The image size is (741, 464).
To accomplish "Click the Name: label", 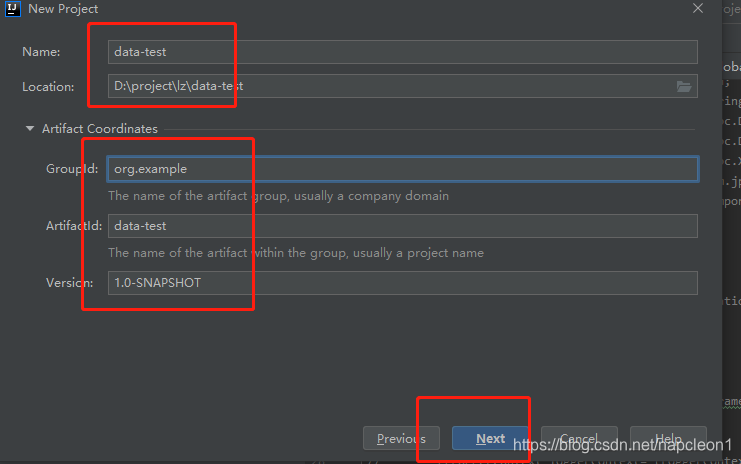I will point(41,52).
